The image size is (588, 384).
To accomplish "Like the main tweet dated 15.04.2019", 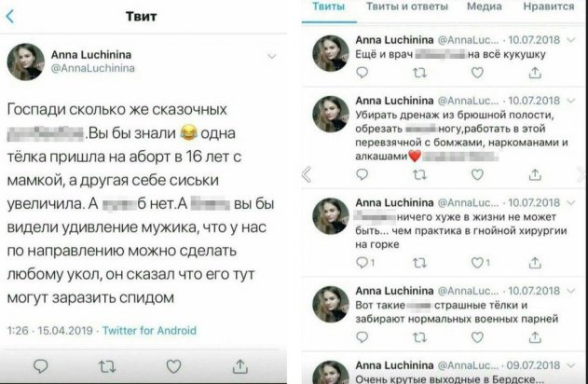I will coord(173,366).
